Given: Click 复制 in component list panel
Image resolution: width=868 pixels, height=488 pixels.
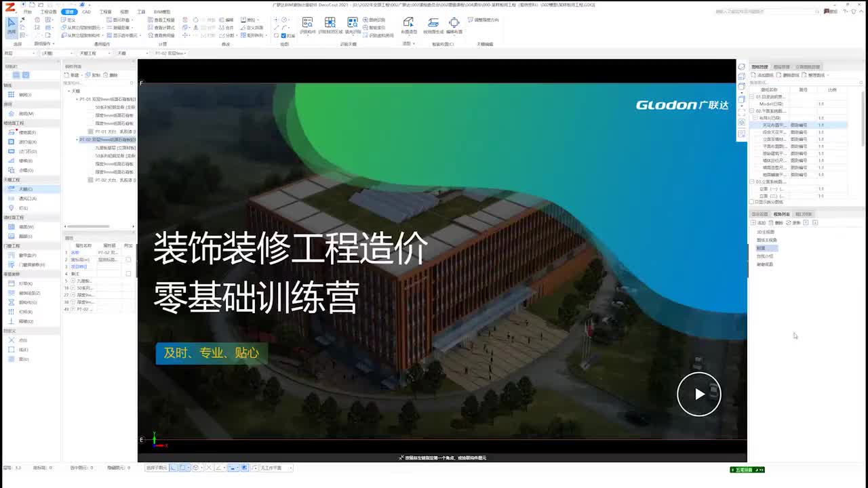Looking at the screenshot, I should tap(93, 75).
